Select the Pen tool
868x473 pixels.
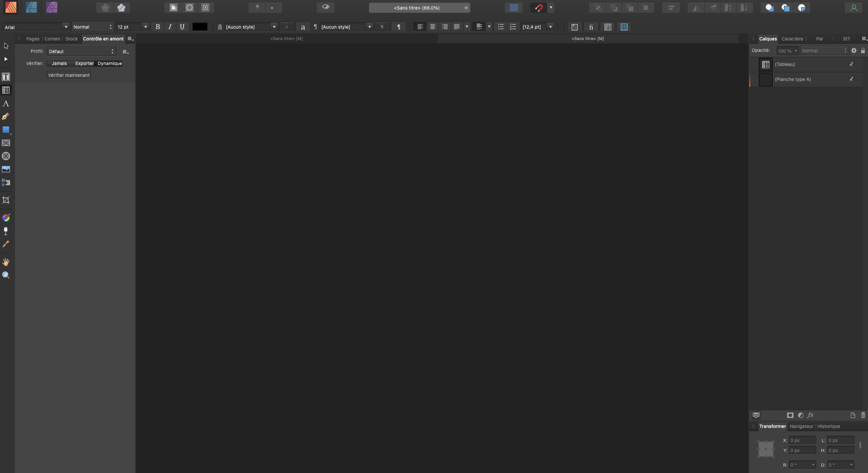point(6,117)
